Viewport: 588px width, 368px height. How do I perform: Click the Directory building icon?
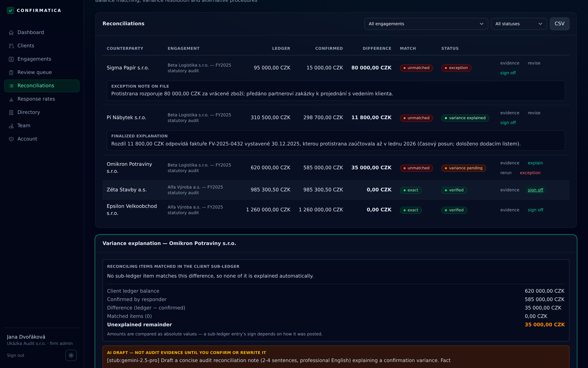[x=11, y=113]
